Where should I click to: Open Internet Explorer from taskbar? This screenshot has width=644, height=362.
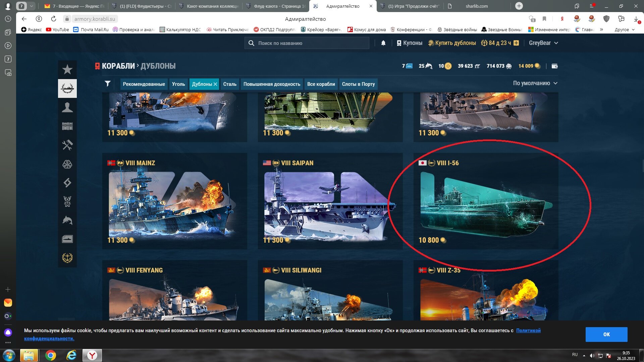pyautogui.click(x=71, y=355)
